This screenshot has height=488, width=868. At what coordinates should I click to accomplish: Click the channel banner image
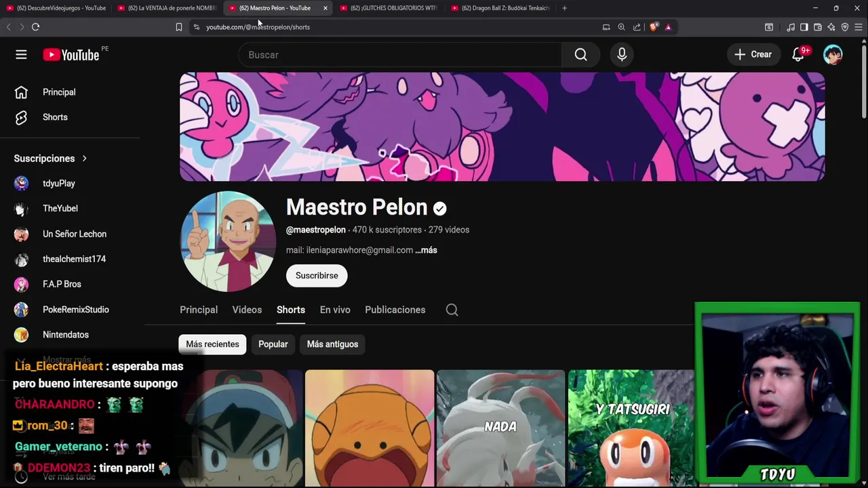tap(502, 127)
